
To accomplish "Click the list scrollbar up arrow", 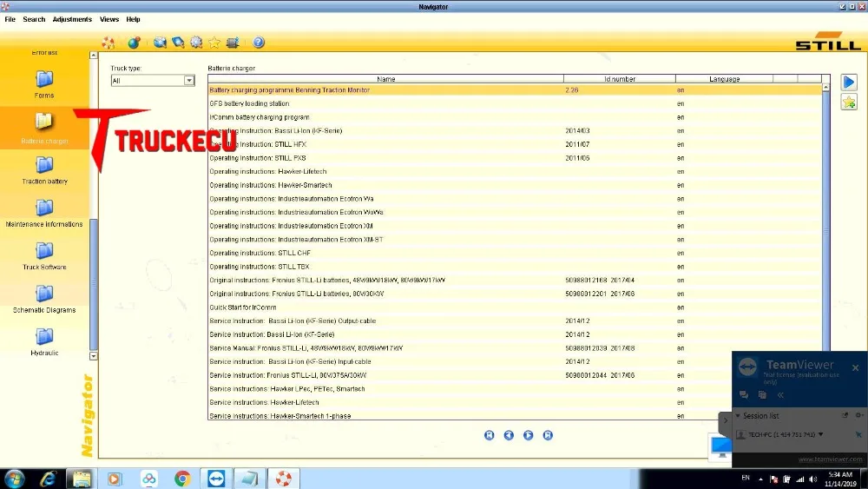I will (x=825, y=88).
